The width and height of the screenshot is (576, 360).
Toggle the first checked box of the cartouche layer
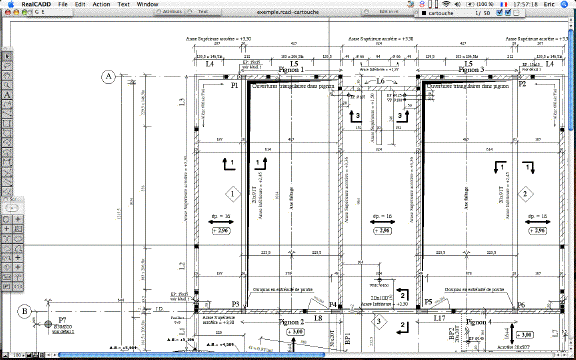coord(499,13)
